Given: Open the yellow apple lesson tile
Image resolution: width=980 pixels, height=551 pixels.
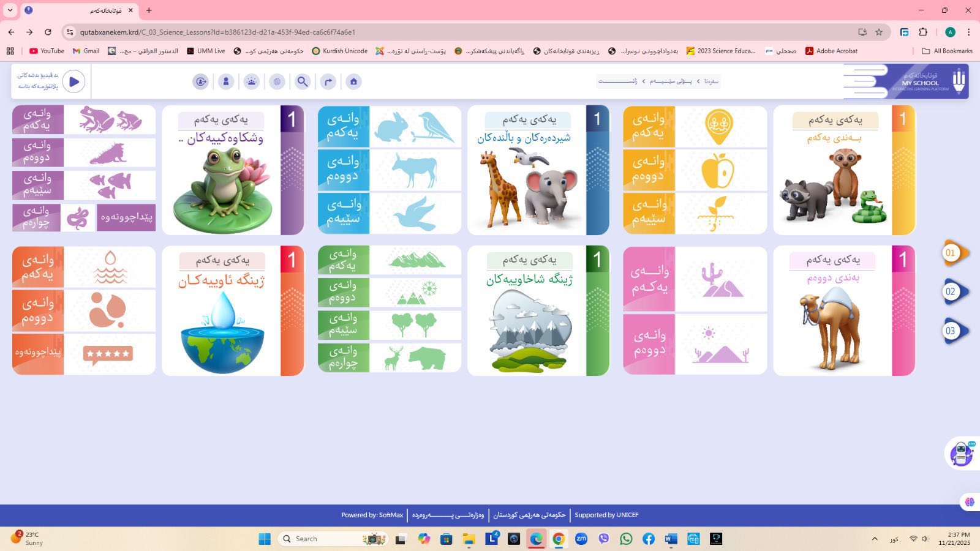Looking at the screenshot, I should [x=719, y=170].
